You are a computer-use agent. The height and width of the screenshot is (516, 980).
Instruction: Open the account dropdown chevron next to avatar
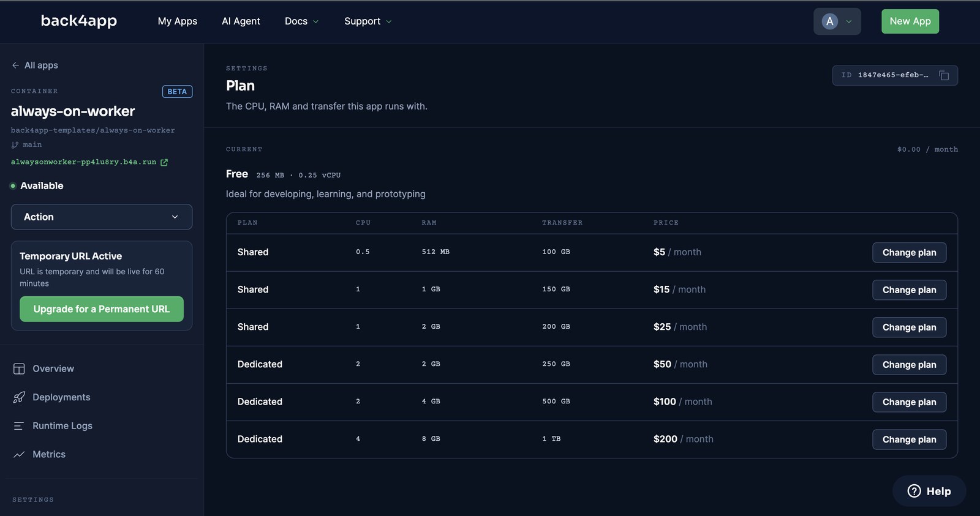click(849, 21)
